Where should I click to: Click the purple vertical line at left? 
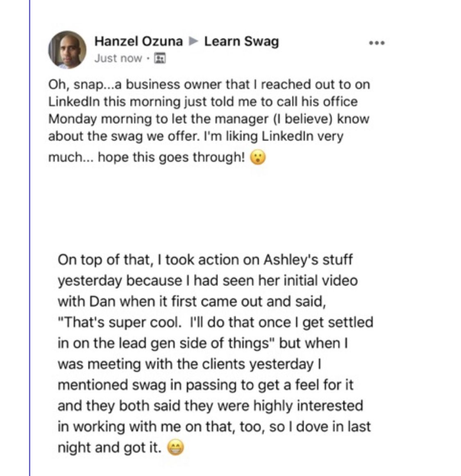[x=30, y=238]
